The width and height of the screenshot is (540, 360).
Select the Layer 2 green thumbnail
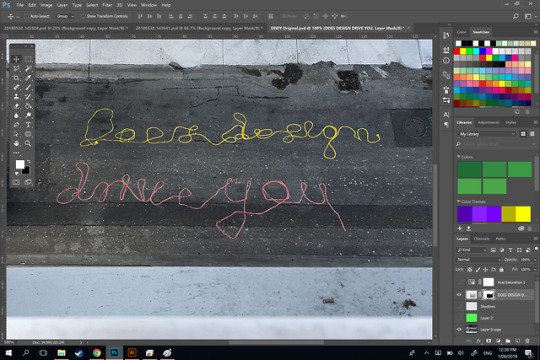coord(471,318)
